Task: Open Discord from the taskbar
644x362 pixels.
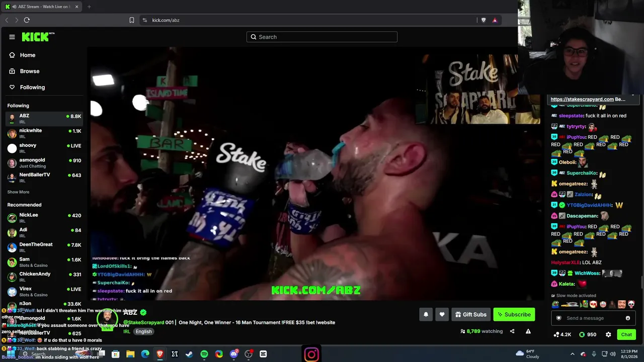Action: click(x=234, y=354)
